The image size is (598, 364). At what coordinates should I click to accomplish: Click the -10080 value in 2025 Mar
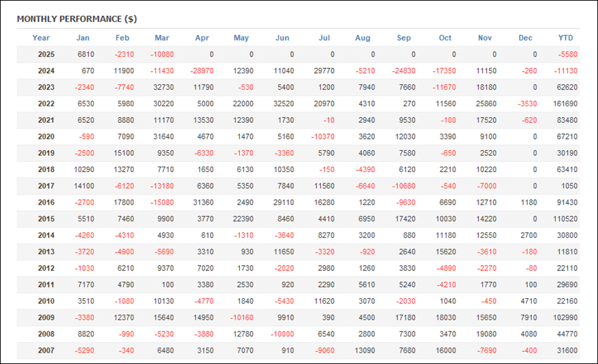pos(162,54)
